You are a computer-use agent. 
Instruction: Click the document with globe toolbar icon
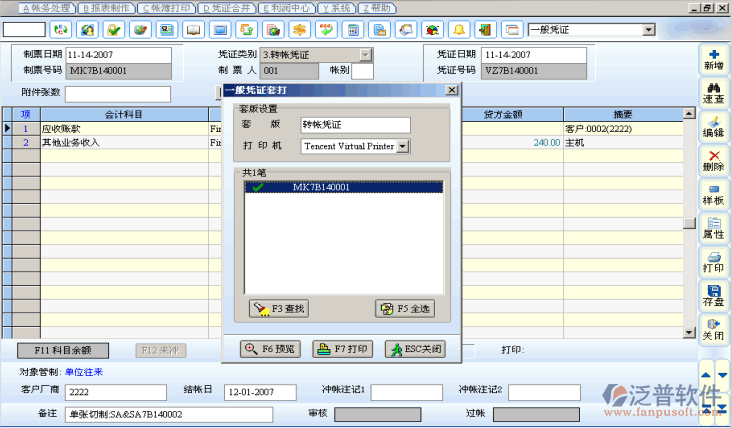click(273, 30)
